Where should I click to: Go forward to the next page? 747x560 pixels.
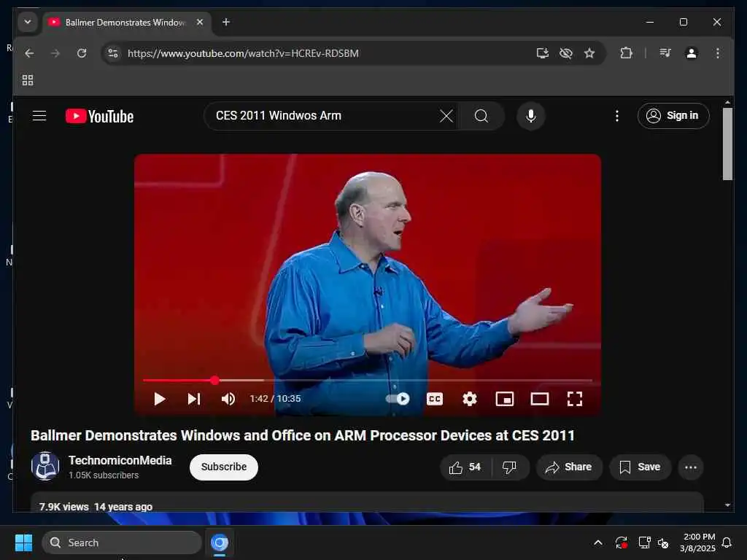55,53
